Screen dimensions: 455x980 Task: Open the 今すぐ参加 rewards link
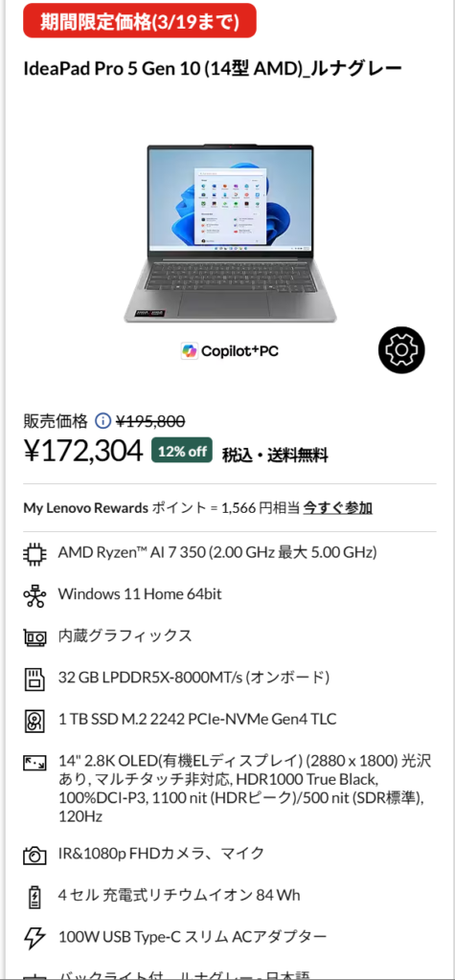click(338, 507)
